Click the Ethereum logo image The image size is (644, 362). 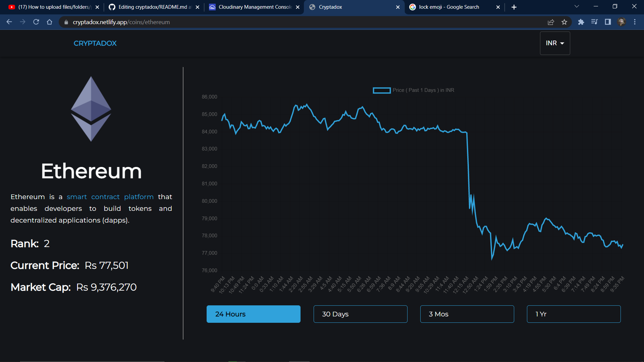click(x=91, y=109)
